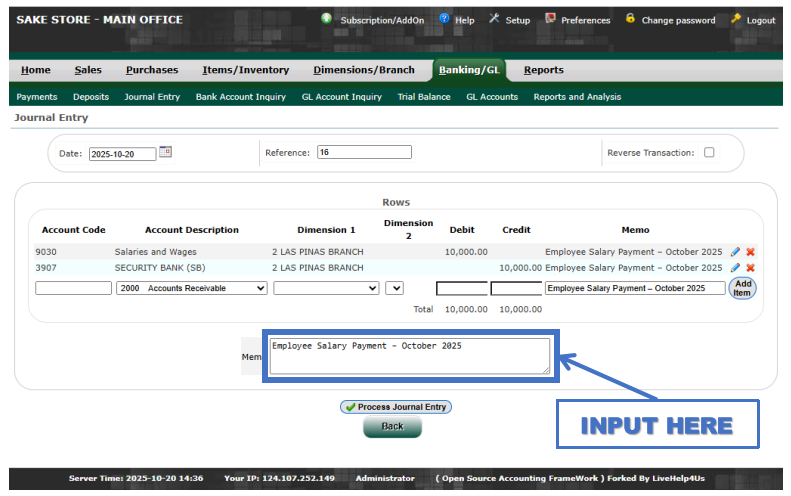Open the Dimension 2 dropdown
The height and width of the screenshot is (496, 791).
coord(394,288)
